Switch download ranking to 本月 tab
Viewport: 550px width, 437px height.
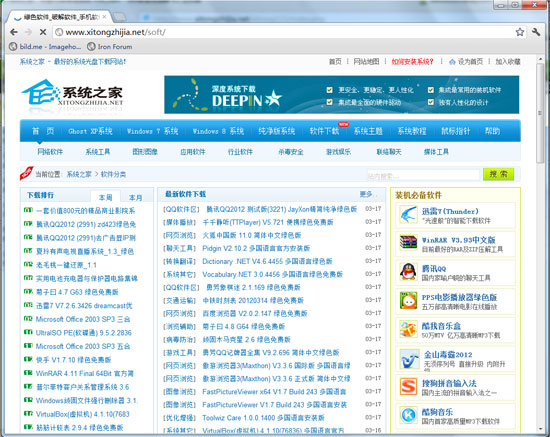click(x=135, y=197)
